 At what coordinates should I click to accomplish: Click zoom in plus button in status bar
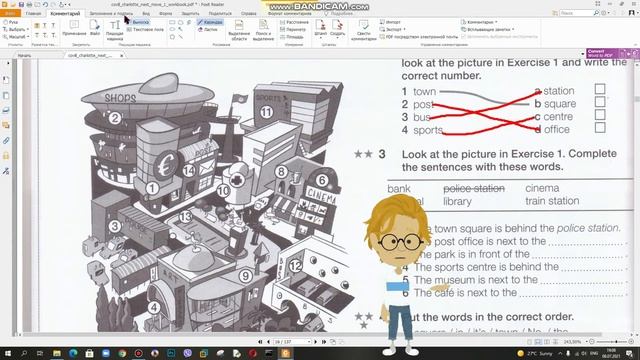click(631, 342)
